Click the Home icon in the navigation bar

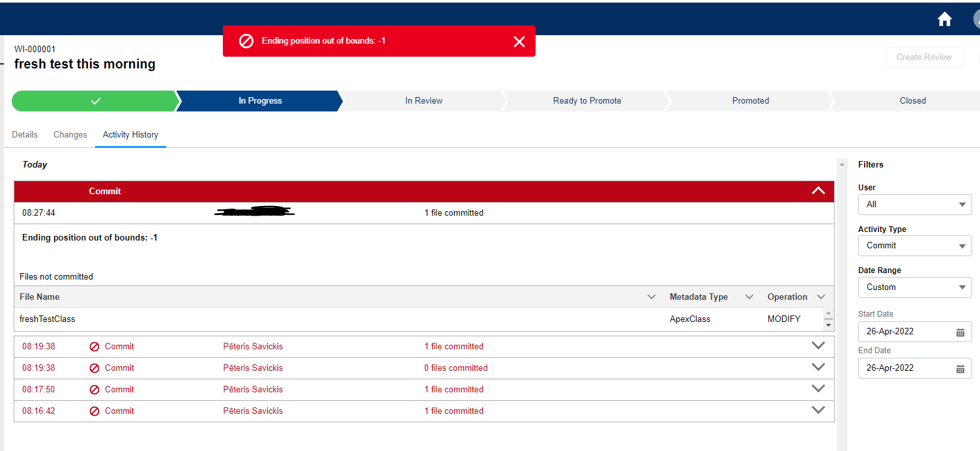click(944, 19)
